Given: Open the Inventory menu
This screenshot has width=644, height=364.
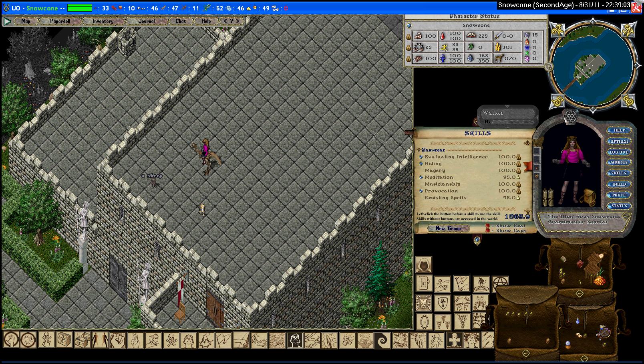Looking at the screenshot, I should [x=103, y=21].
